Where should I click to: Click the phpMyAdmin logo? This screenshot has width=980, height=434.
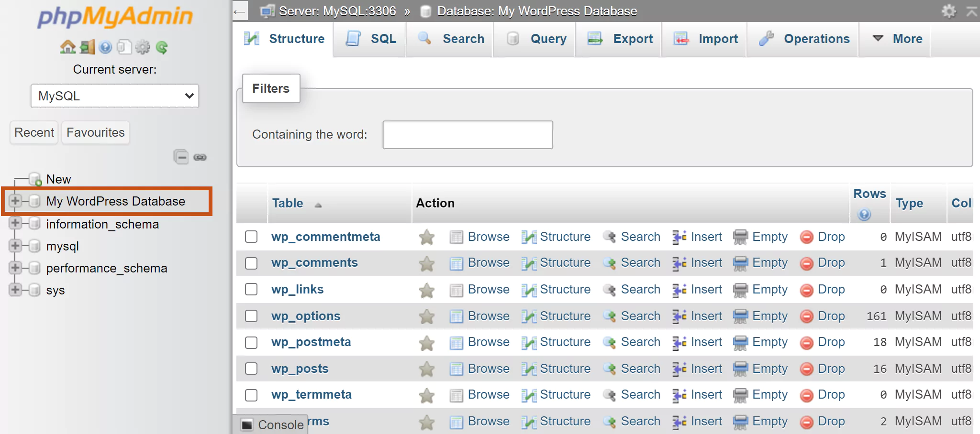(x=115, y=17)
